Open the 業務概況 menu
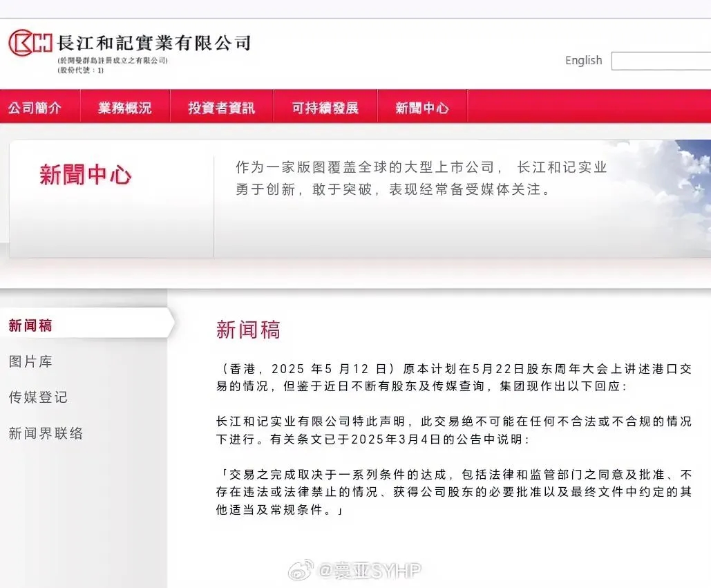 click(x=124, y=108)
